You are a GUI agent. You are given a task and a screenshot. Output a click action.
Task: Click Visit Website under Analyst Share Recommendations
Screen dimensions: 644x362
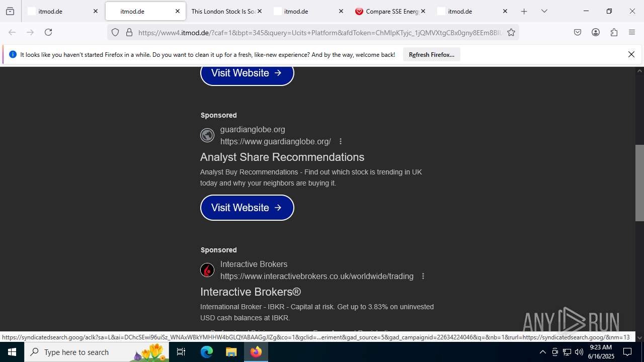tap(247, 208)
